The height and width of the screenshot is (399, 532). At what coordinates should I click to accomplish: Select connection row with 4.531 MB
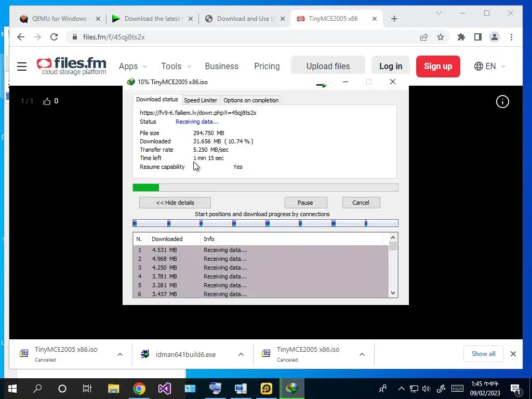[261, 250]
